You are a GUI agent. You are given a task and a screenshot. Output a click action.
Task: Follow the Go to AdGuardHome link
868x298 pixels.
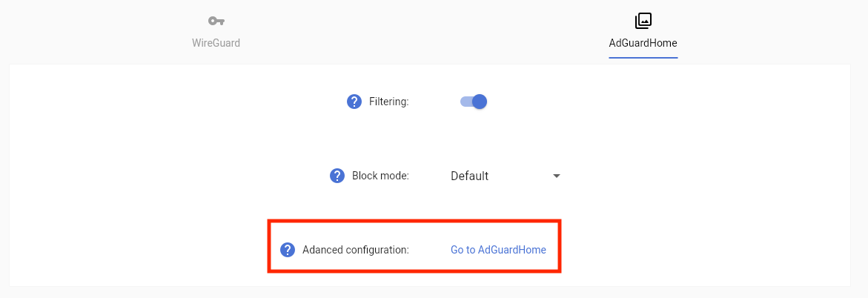click(498, 250)
